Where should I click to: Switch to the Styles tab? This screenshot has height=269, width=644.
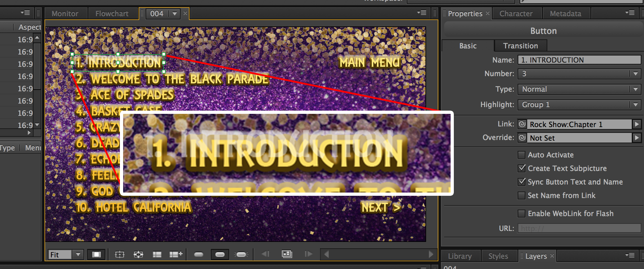click(498, 256)
